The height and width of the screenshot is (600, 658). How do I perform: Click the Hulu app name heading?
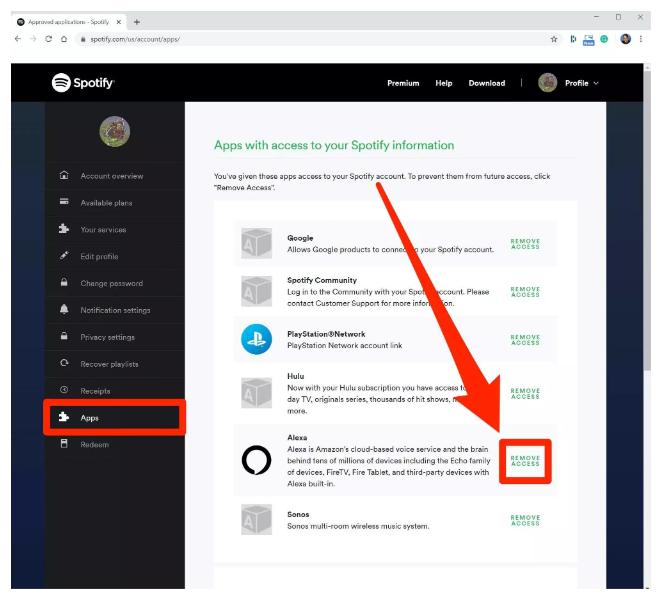pyautogui.click(x=295, y=376)
